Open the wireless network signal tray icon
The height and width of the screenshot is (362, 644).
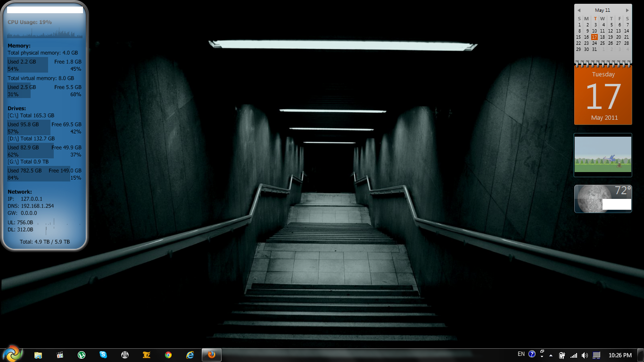click(574, 355)
